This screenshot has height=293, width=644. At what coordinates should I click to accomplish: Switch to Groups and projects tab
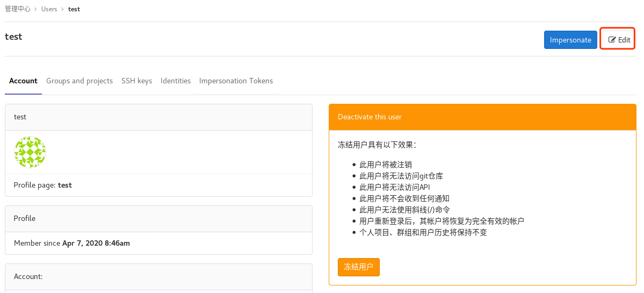tap(79, 81)
